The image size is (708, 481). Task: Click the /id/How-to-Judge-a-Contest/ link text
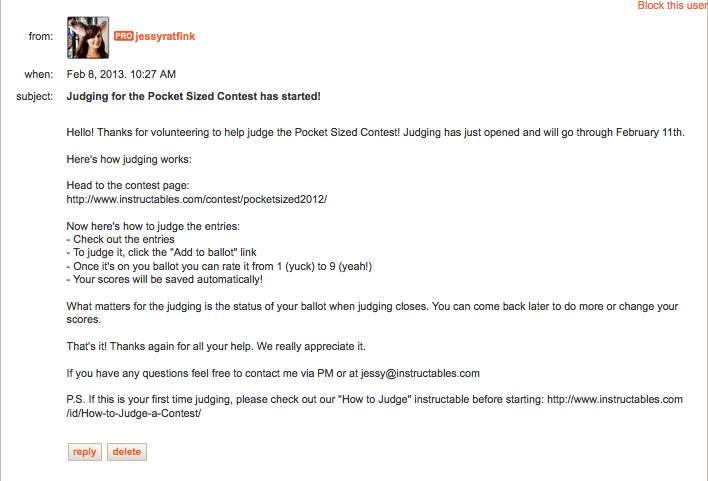(x=134, y=413)
